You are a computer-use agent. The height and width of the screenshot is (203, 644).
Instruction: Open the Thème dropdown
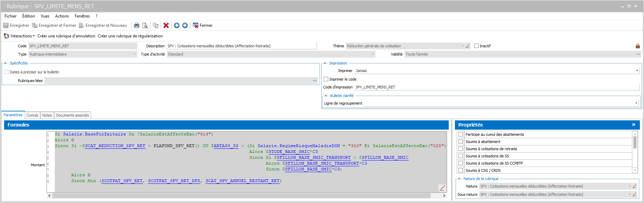462,46
